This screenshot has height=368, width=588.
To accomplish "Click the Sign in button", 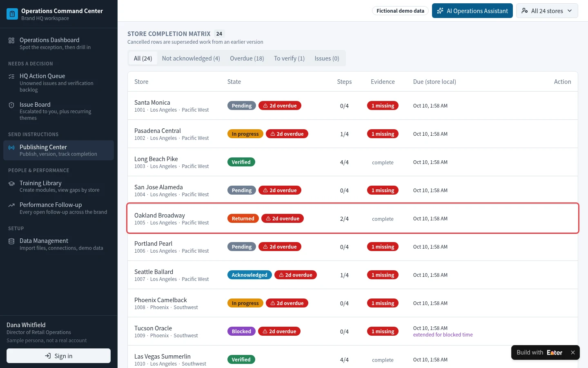I will point(59,356).
